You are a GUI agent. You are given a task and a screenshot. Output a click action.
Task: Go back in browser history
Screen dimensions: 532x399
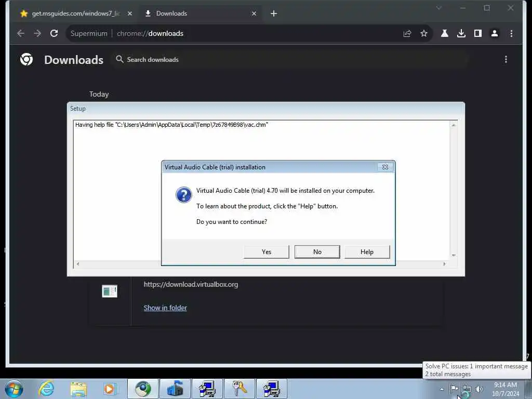[x=21, y=33]
